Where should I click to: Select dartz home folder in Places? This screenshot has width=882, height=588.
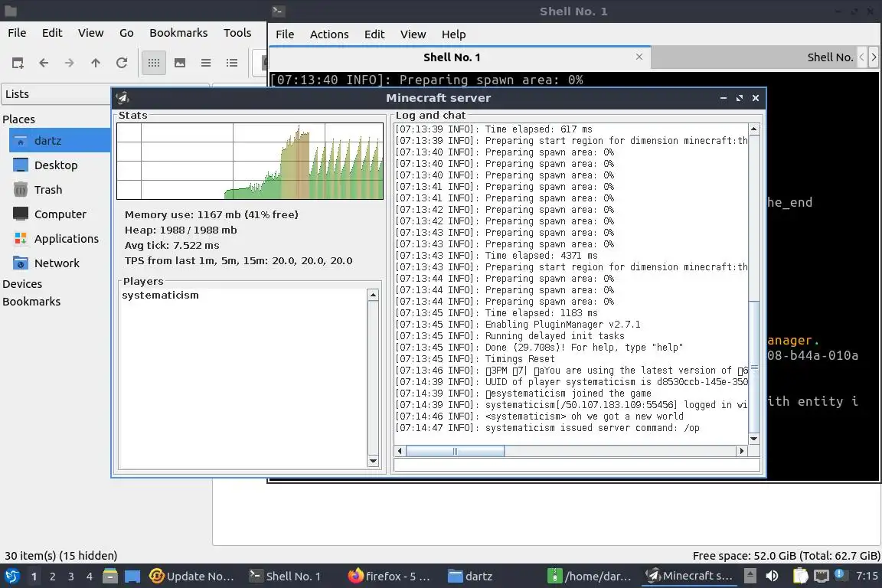(60, 141)
